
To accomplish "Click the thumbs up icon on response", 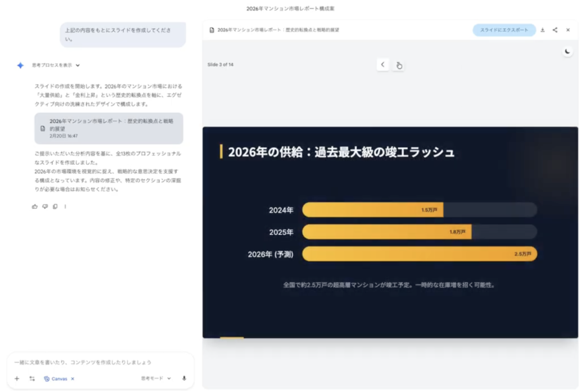I will pyautogui.click(x=34, y=206).
